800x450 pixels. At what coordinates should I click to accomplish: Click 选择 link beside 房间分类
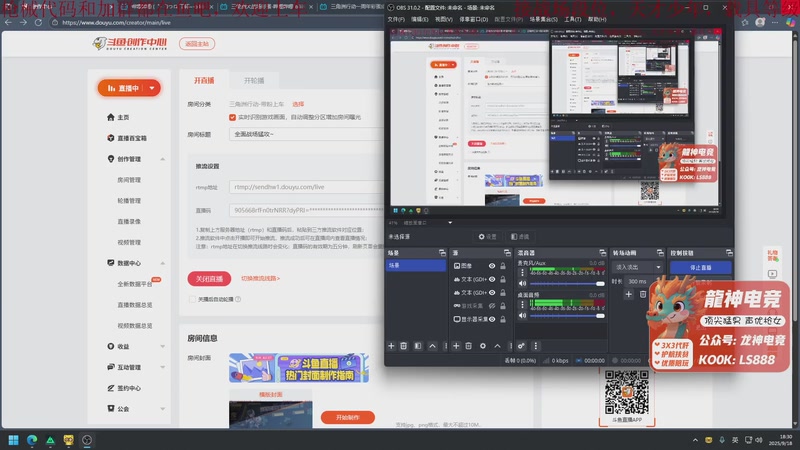coord(298,104)
